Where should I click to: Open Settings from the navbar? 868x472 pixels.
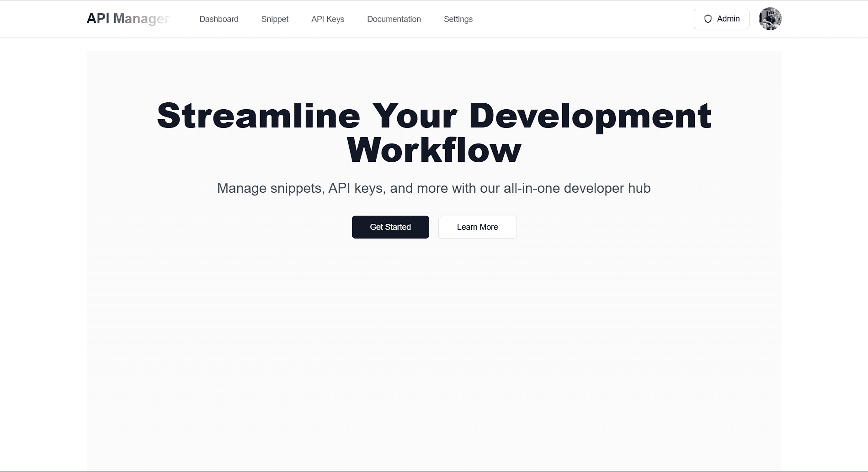pyautogui.click(x=458, y=19)
